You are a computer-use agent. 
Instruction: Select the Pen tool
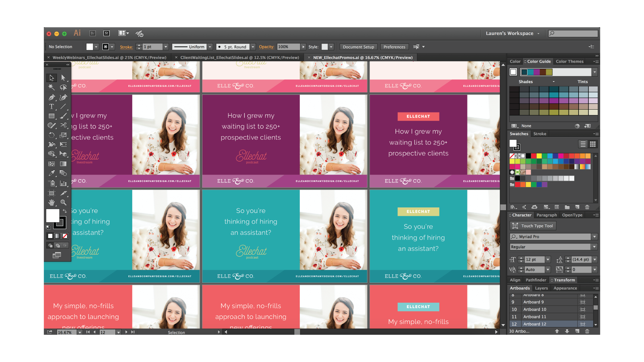51,98
